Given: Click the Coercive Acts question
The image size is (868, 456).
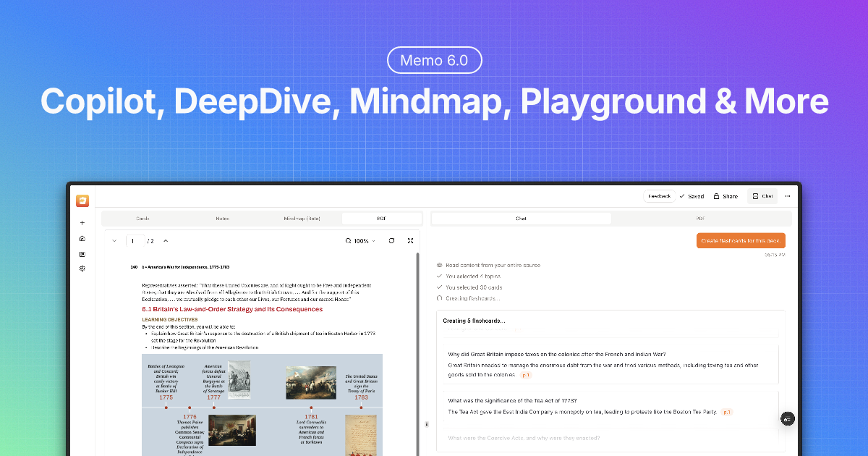Looking at the screenshot, I should pyautogui.click(x=524, y=438).
